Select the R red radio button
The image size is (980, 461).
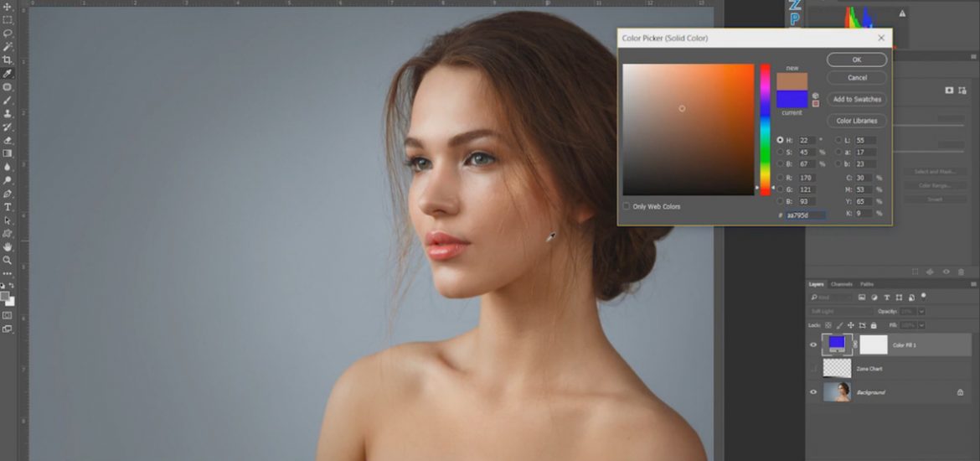click(x=780, y=178)
